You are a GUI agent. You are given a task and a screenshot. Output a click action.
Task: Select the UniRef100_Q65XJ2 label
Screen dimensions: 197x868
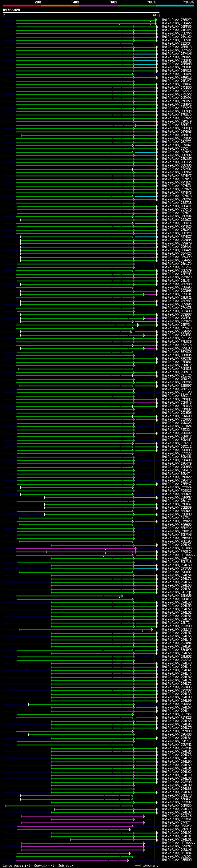(176, 446)
